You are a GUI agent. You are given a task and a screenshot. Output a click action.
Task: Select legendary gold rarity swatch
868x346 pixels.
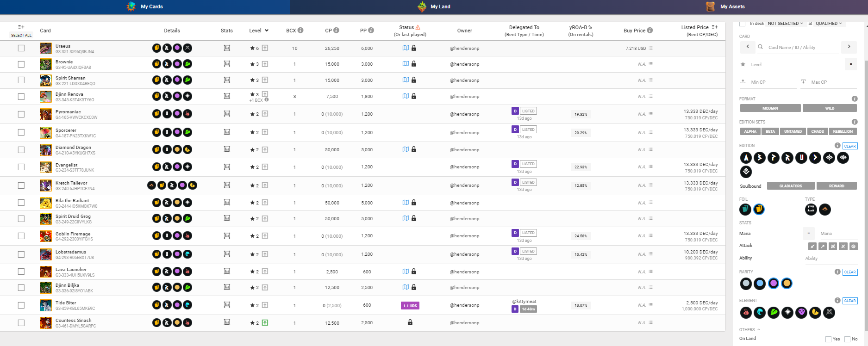[x=787, y=284]
